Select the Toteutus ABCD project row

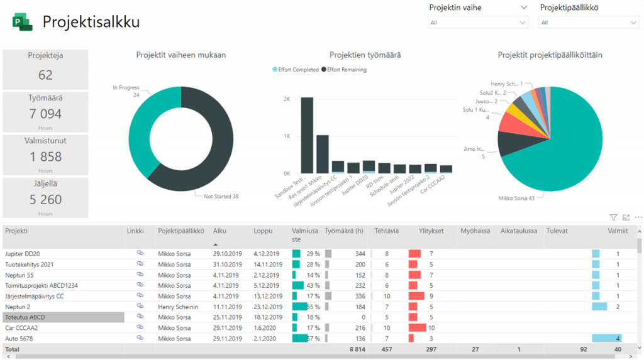pos(63,317)
